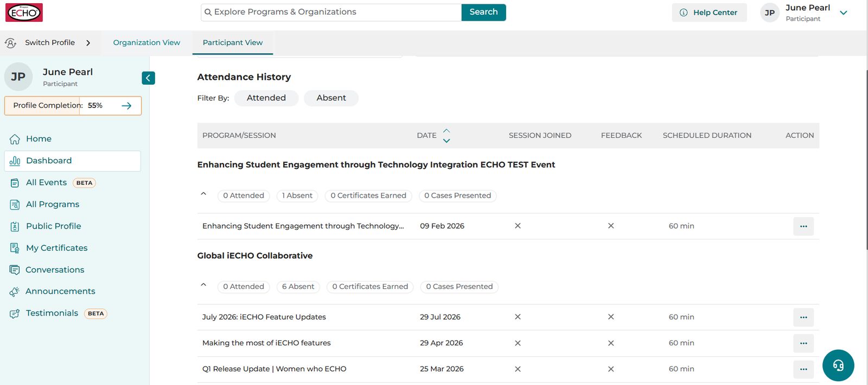Click the PROGRAM/SESSION column header

[239, 136]
